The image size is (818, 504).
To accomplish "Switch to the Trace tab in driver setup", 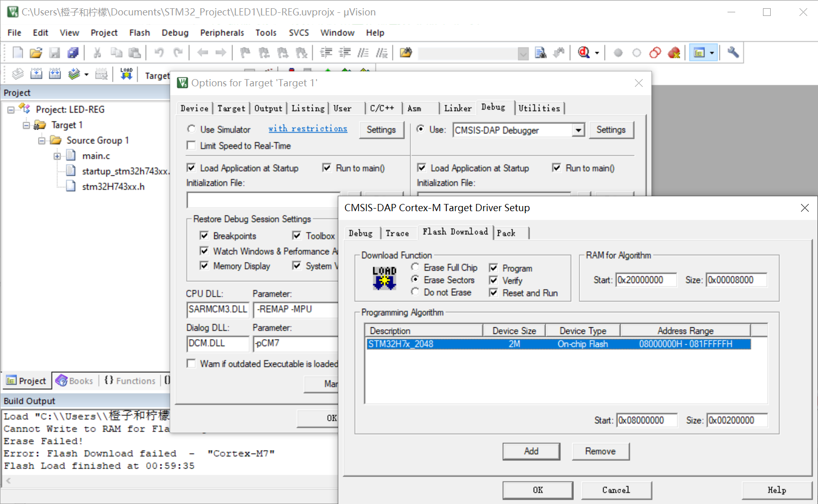I will coord(397,233).
